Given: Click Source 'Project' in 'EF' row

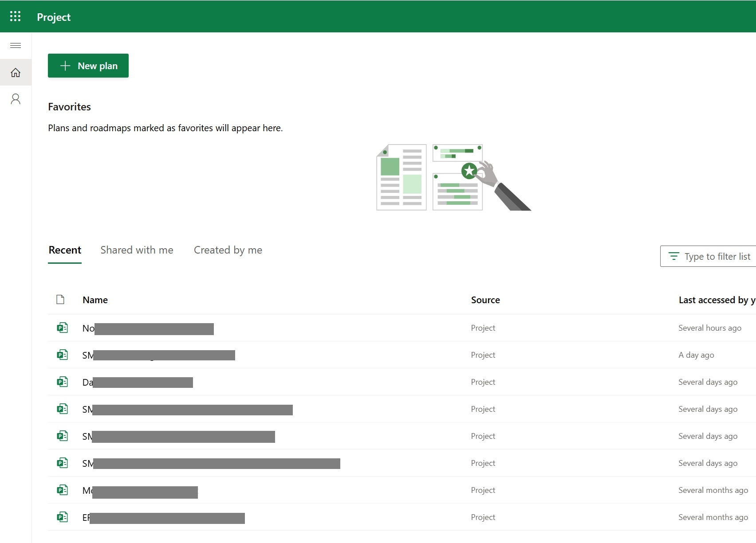Looking at the screenshot, I should [483, 517].
